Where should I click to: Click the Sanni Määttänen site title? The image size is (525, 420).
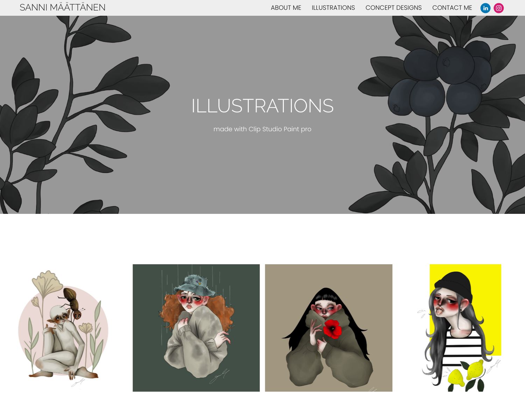pyautogui.click(x=63, y=7)
